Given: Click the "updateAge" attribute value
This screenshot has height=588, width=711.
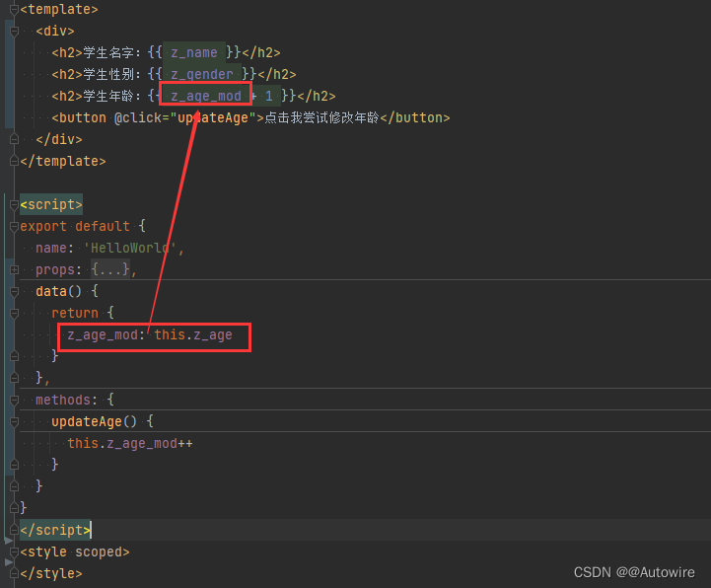Looking at the screenshot, I should [x=213, y=118].
